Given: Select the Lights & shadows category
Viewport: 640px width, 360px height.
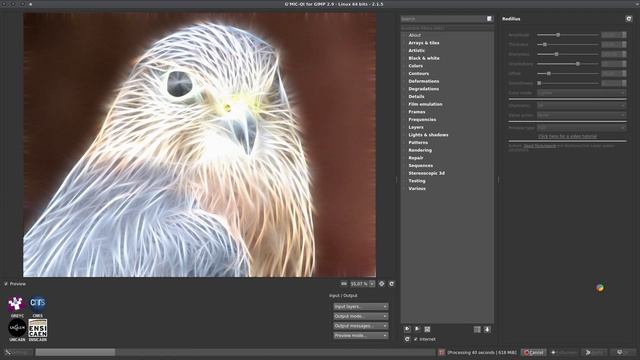Looking at the screenshot, I should pos(428,135).
